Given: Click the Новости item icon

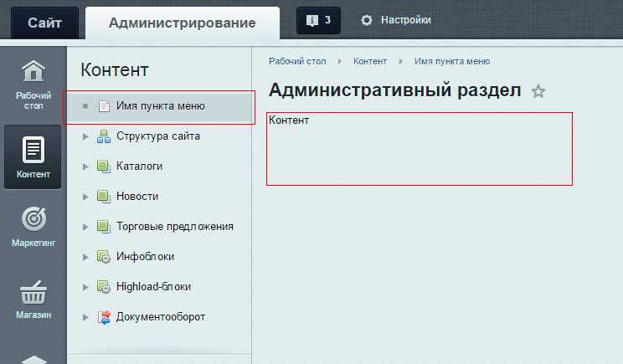Looking at the screenshot, I should point(104,197).
